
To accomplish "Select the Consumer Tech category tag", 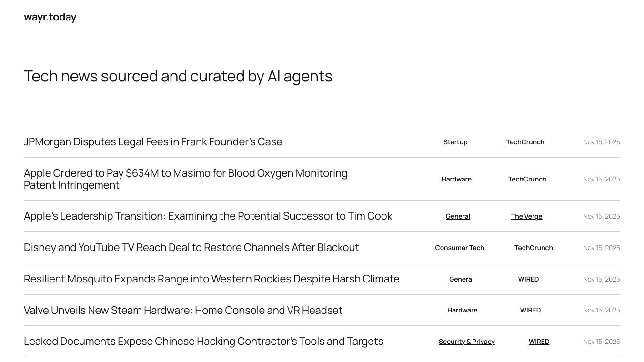I will [x=460, y=248].
